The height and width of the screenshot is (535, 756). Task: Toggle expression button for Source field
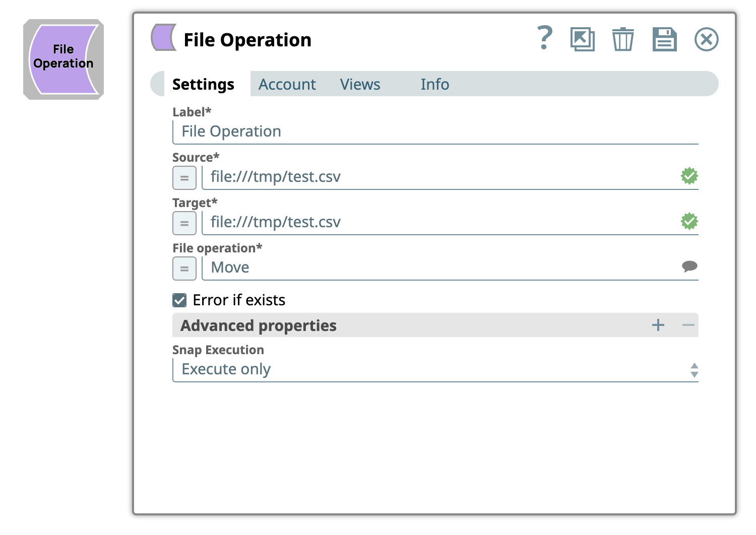pos(184,178)
